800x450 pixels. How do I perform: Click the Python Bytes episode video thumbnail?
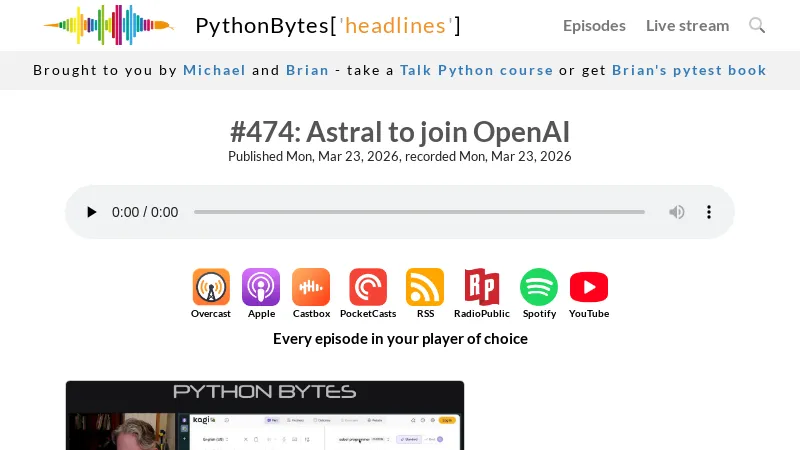pos(265,415)
